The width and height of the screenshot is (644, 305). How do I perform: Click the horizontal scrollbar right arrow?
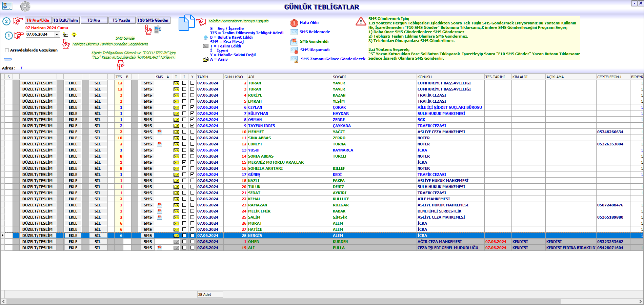click(640, 301)
